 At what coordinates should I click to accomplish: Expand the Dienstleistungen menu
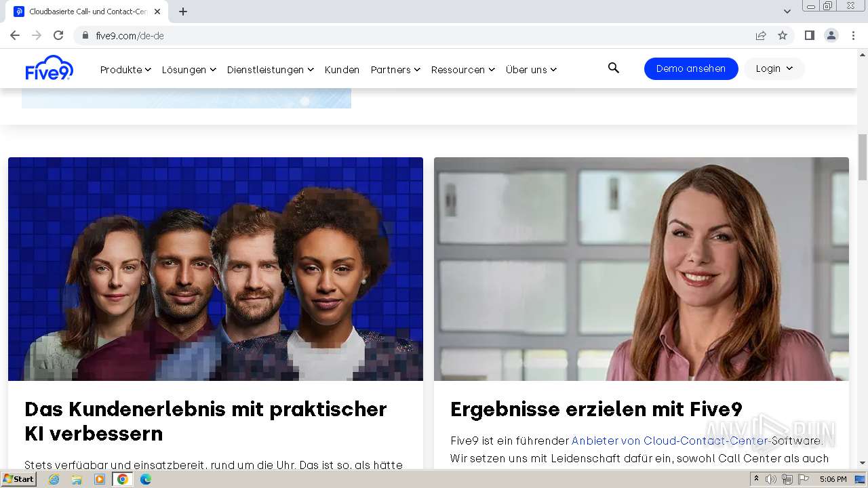click(x=271, y=69)
